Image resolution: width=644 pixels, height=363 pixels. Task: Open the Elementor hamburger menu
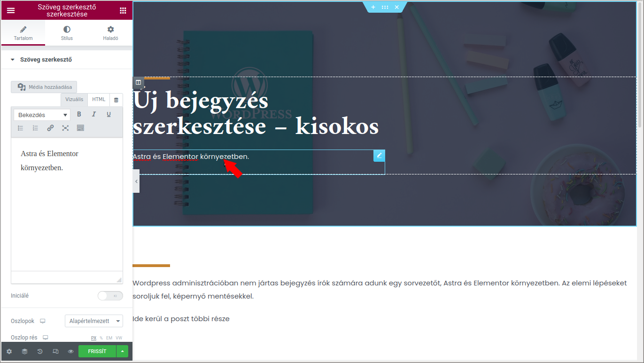11,10
